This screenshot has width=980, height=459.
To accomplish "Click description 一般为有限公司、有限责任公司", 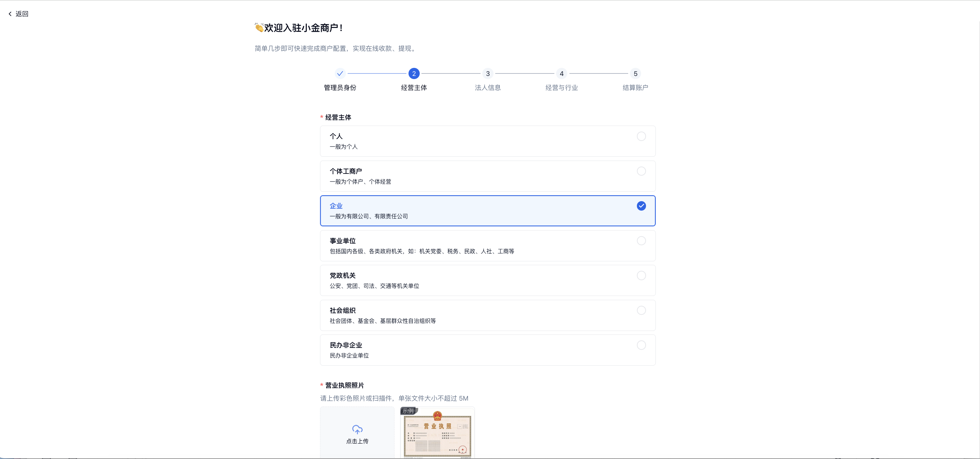I will 369,216.
